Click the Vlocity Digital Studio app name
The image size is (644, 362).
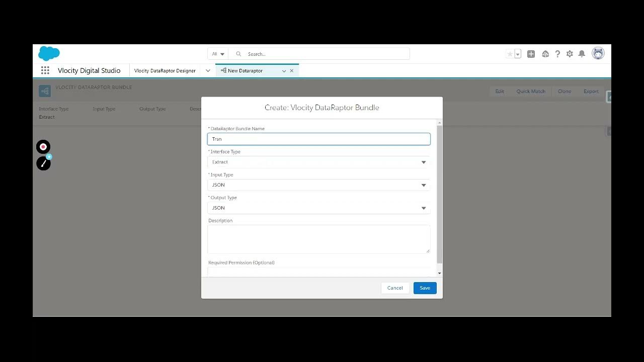click(89, 71)
